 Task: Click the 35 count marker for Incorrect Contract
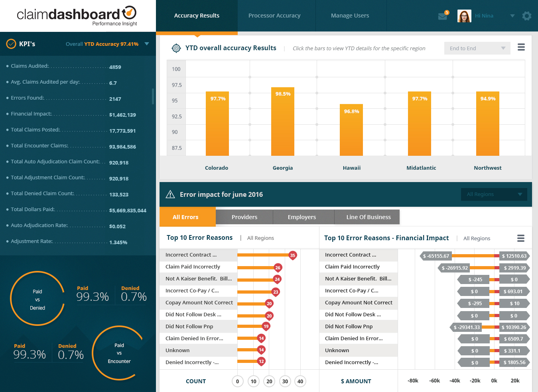tap(293, 255)
